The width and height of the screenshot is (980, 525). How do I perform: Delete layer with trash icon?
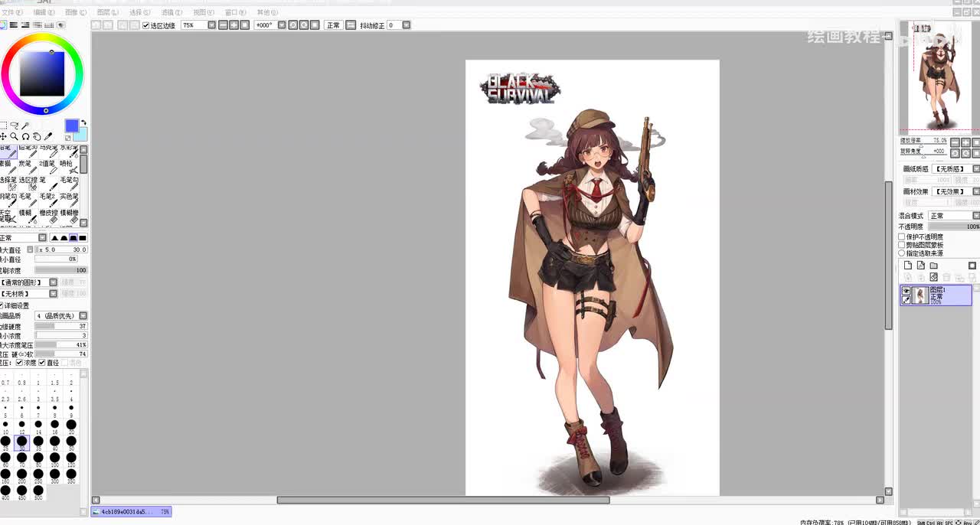pyautogui.click(x=946, y=277)
